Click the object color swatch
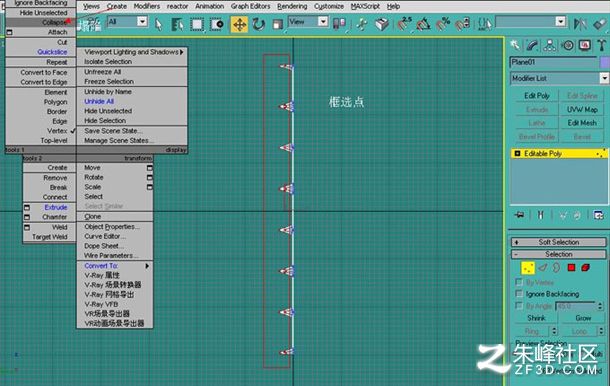This screenshot has width=610, height=386. pyautogui.click(x=605, y=62)
